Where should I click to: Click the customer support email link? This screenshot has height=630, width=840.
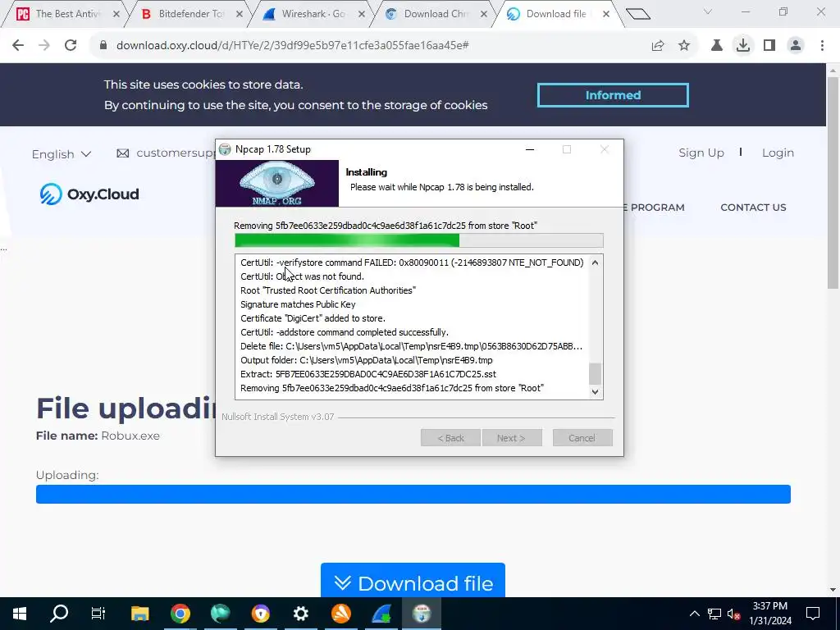pyautogui.click(x=166, y=153)
